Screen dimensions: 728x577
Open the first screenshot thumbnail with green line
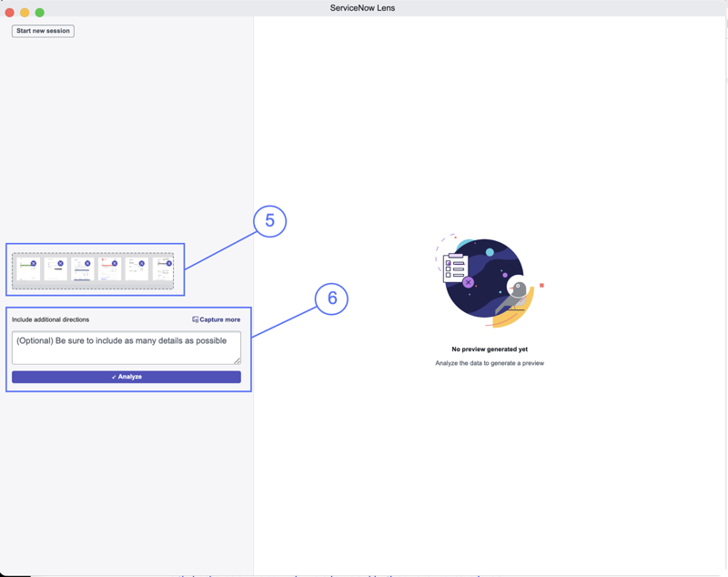pyautogui.click(x=28, y=269)
